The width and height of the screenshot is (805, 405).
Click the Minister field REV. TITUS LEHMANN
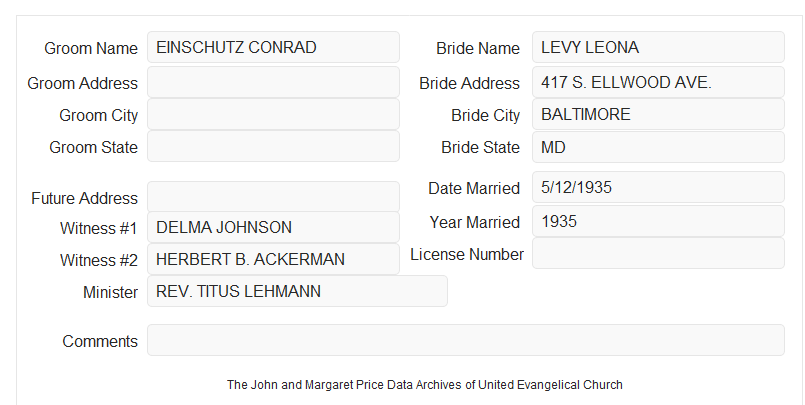coord(297,291)
